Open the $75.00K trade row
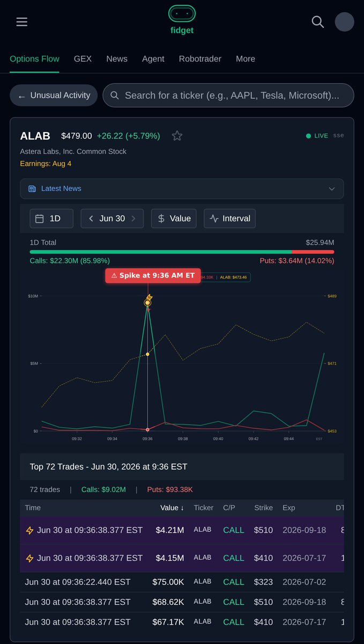Screen dimensions: 364x644 point(182,582)
